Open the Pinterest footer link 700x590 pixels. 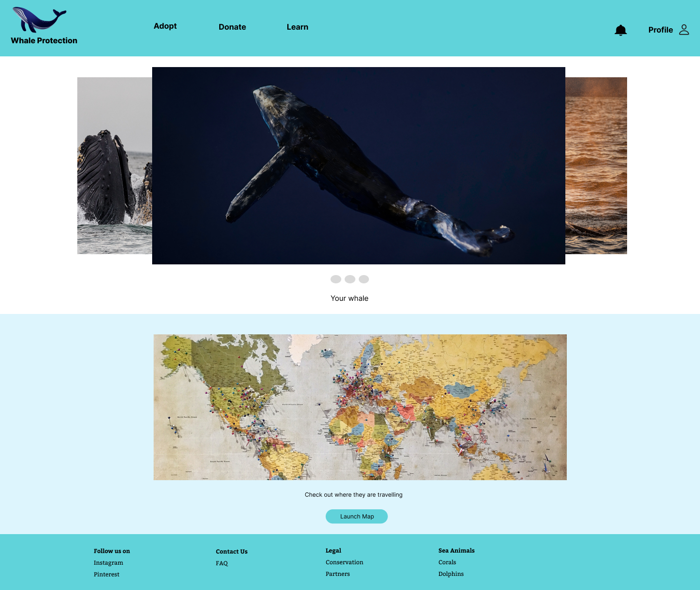[x=106, y=574]
